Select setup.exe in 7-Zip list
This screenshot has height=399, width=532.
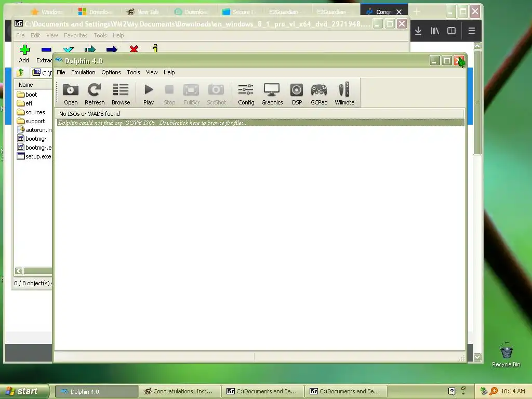34,156
